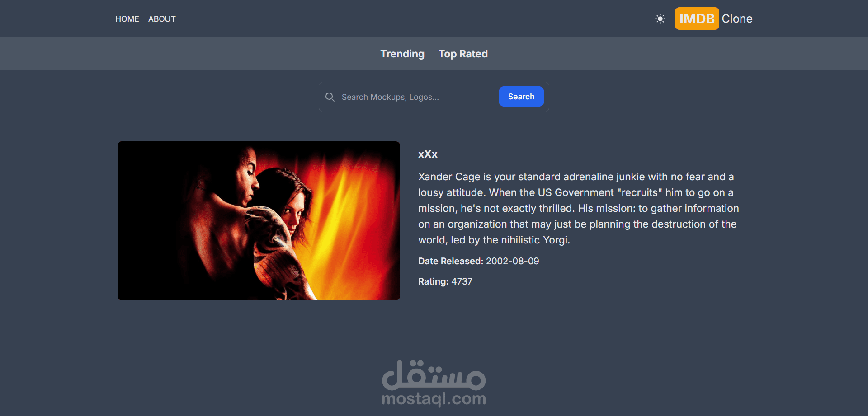
Task: Click the magnifying glass search icon
Action: [x=330, y=97]
